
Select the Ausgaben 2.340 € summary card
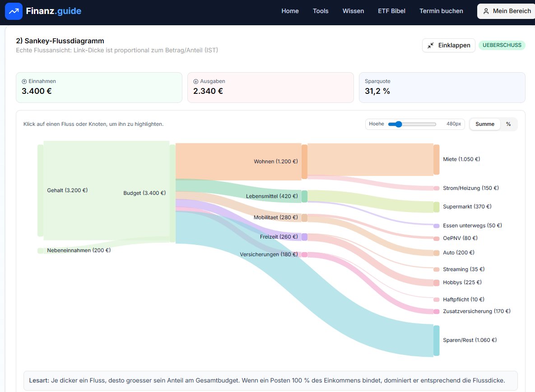tap(270, 87)
